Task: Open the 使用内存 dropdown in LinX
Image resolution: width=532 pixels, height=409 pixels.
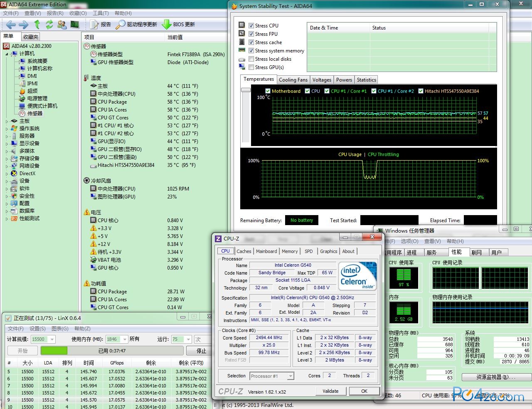Action: coord(125,340)
